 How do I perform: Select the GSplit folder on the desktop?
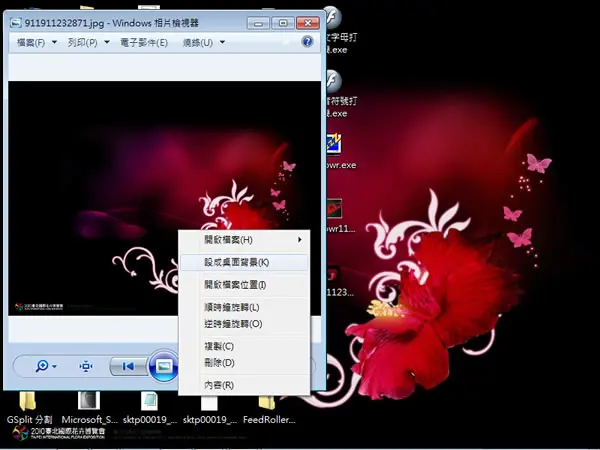(x=29, y=409)
